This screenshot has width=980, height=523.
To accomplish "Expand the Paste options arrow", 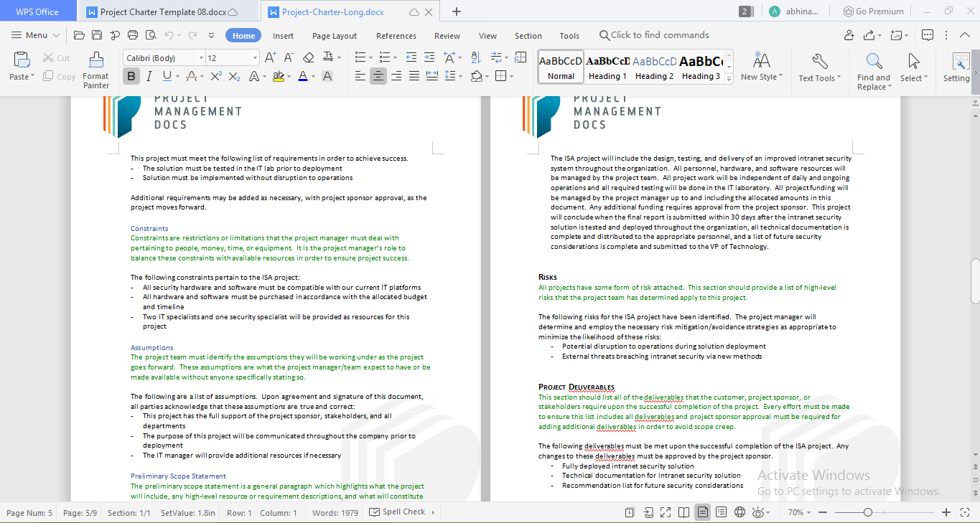I will coord(32,77).
